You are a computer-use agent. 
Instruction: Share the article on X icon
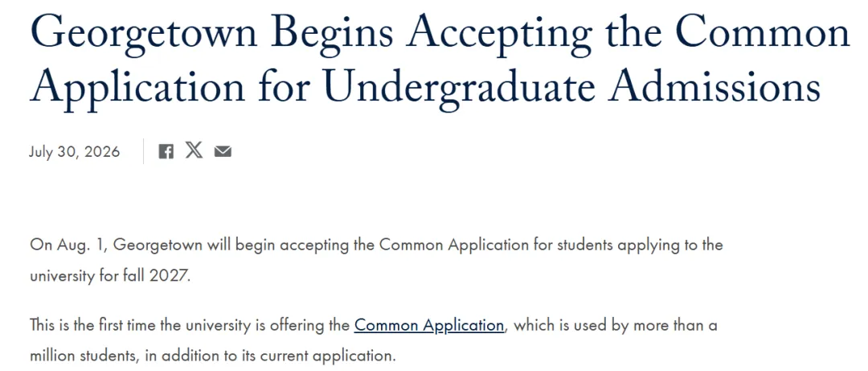click(x=194, y=150)
